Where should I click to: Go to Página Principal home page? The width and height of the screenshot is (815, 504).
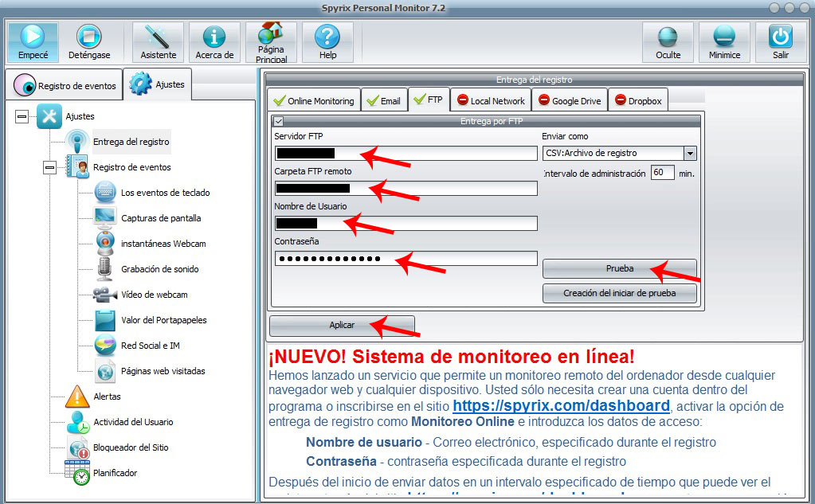click(x=271, y=42)
